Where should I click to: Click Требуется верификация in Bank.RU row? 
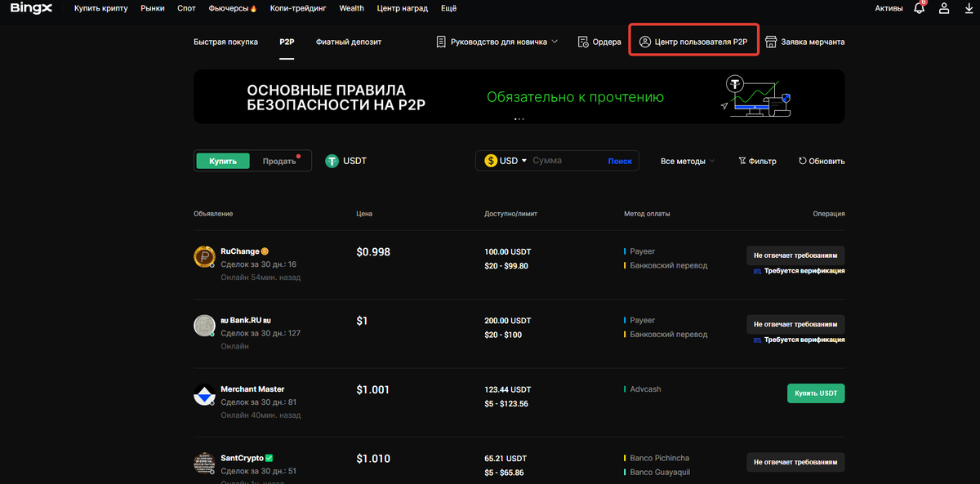click(804, 340)
